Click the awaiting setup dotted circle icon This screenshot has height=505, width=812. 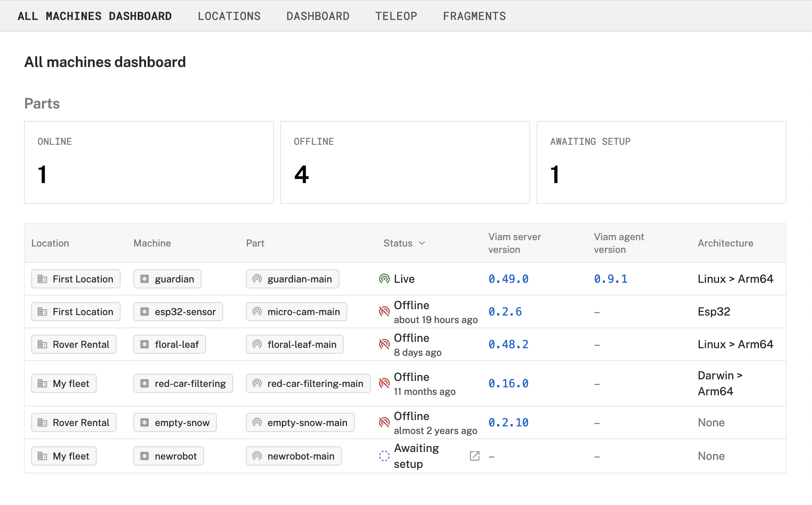click(384, 456)
